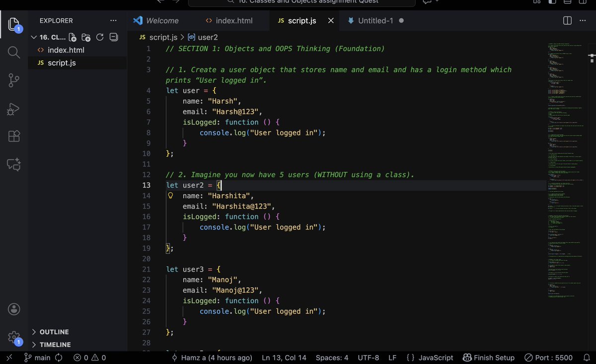Click the command center search box
Screen dimensions: 596x364
point(301,2)
